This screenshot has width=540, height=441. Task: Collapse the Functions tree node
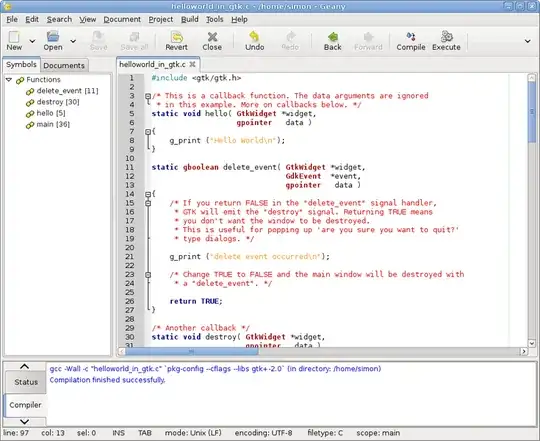[9, 80]
